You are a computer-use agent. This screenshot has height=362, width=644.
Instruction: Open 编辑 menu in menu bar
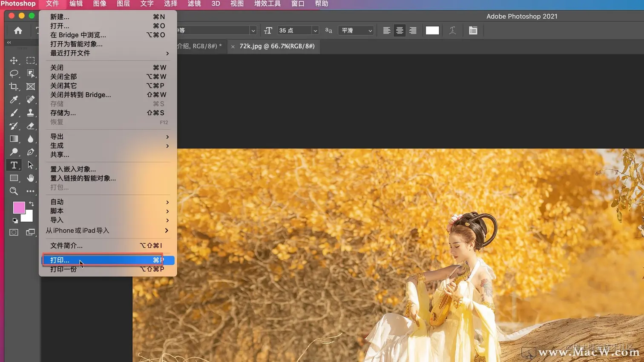tap(76, 4)
